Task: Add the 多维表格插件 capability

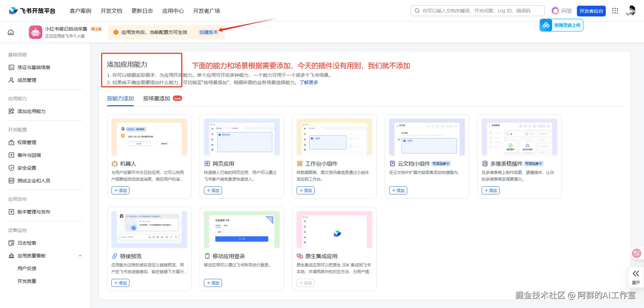Action: coord(491,190)
